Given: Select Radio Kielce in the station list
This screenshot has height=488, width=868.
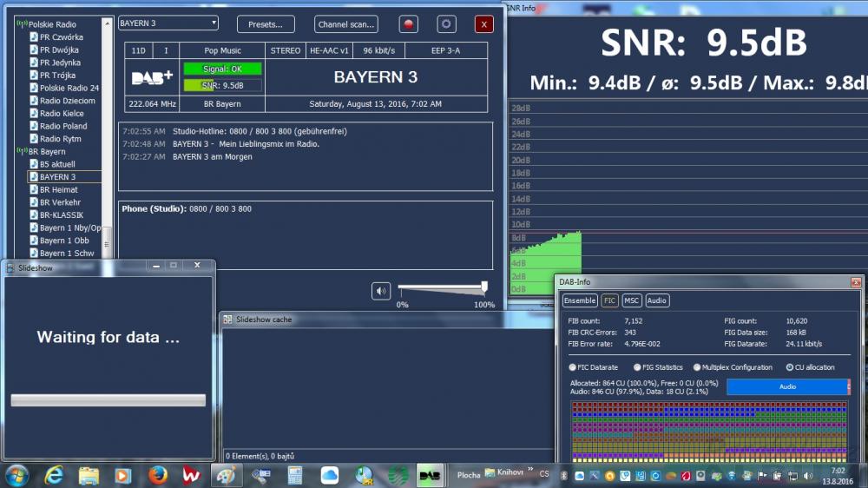Looking at the screenshot, I should [x=62, y=114].
